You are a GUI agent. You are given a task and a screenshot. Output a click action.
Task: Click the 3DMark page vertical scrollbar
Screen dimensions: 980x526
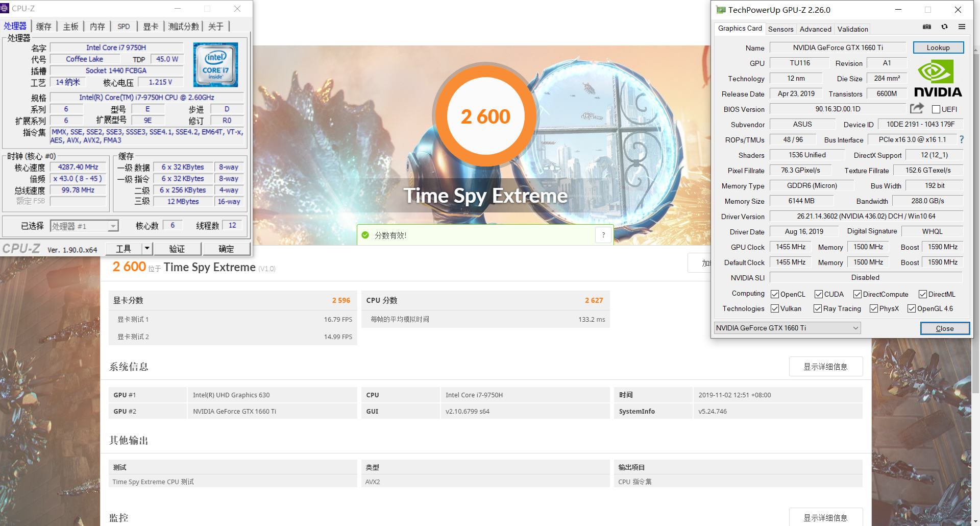coord(976,225)
